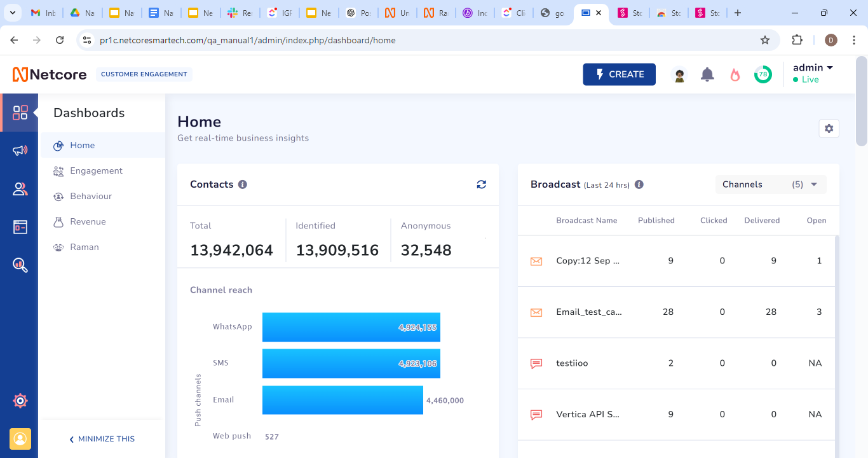Expand the Channels (5) dropdown
The height and width of the screenshot is (458, 868).
(771, 184)
